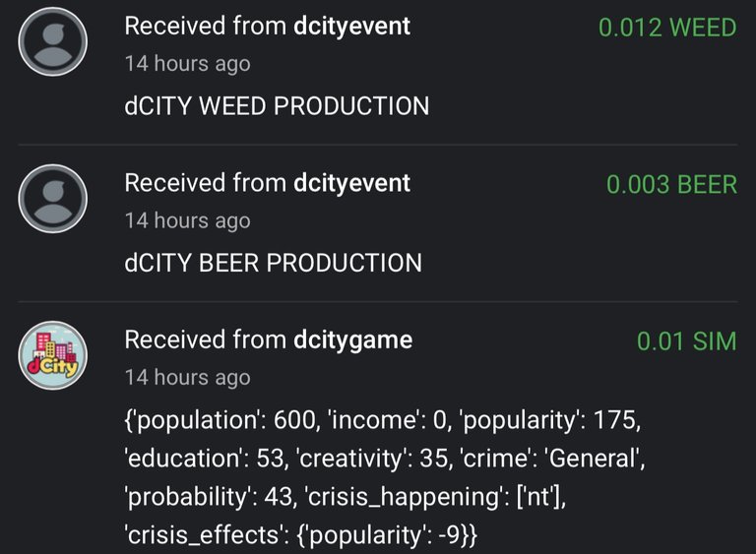Viewport: 756px width, 554px height.
Task: Tap the dCITY WEED PRODUCTION memo
Action: [277, 106]
